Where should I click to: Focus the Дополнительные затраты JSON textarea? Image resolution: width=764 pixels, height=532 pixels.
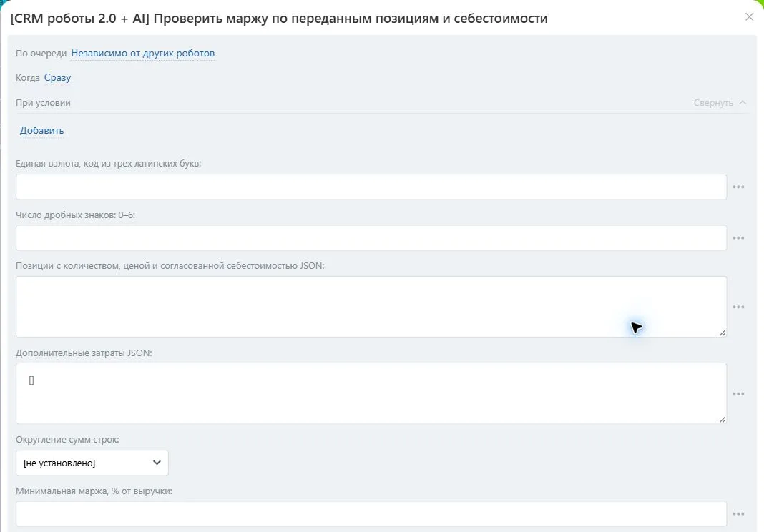click(371, 394)
